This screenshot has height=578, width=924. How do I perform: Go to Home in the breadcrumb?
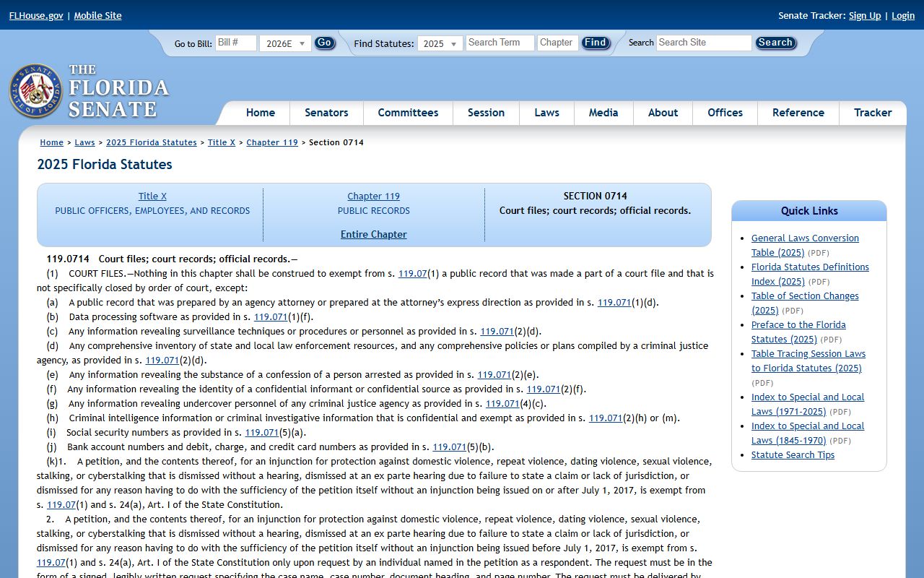[51, 142]
